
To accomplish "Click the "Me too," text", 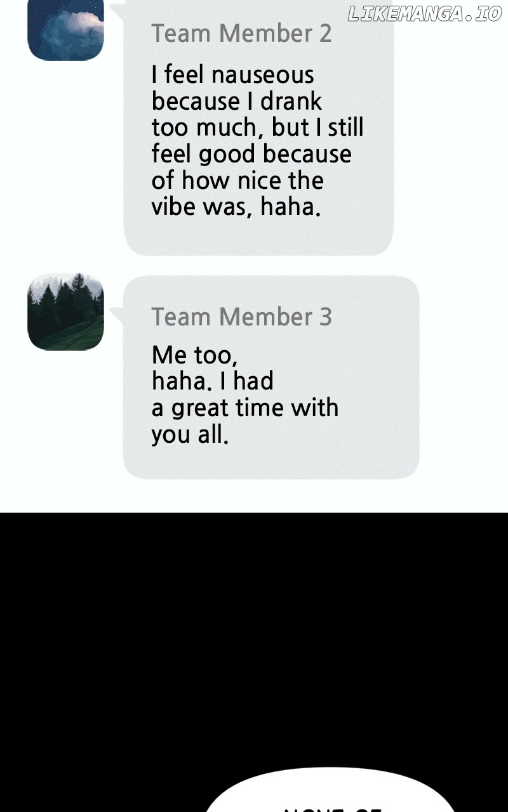I will coord(194,355).
